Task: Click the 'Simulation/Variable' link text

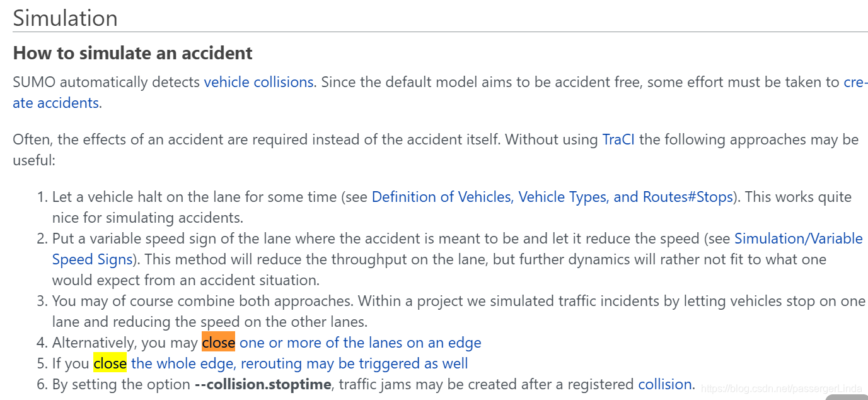Action: pyautogui.click(x=799, y=238)
